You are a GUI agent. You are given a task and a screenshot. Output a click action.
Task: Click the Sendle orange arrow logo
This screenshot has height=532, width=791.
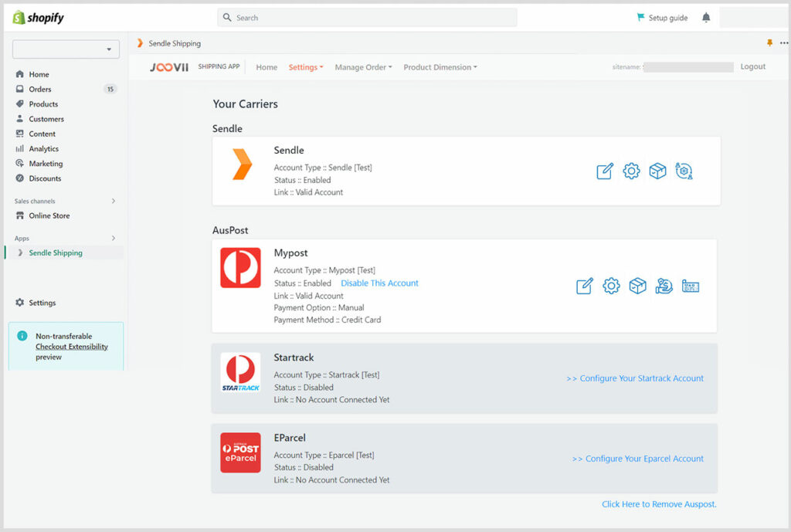tap(242, 164)
